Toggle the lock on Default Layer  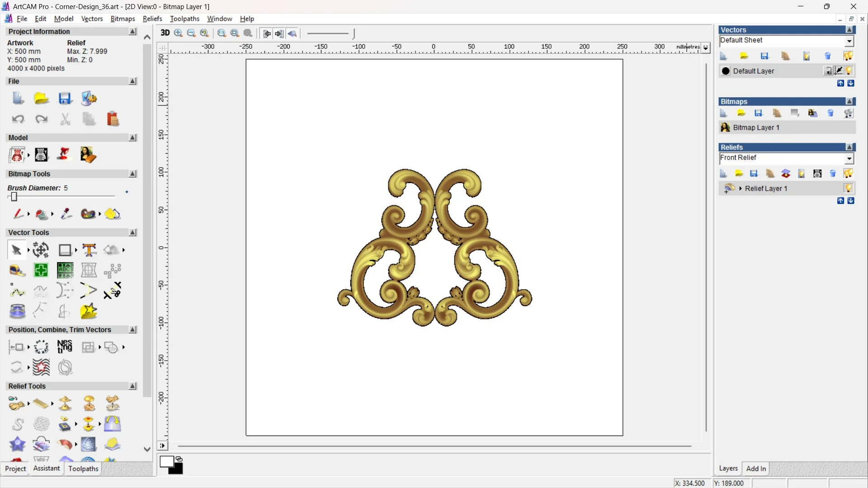click(x=828, y=71)
